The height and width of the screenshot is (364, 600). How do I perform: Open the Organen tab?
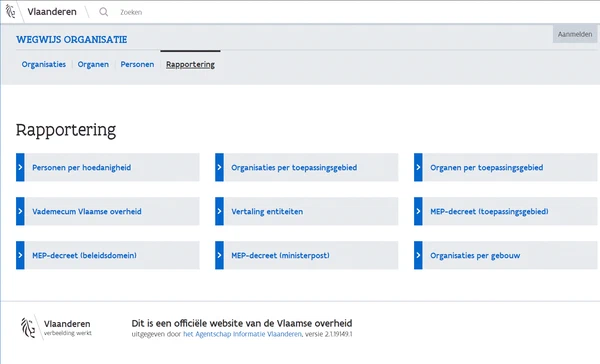93,64
